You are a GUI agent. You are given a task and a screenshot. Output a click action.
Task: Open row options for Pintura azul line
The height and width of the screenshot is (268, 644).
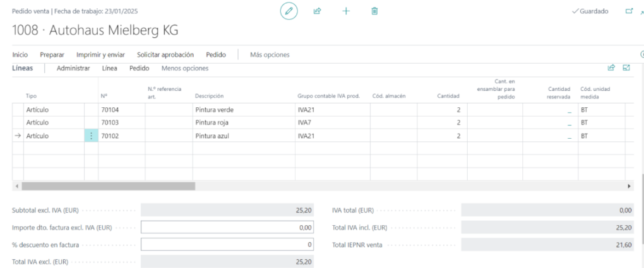[x=91, y=136]
